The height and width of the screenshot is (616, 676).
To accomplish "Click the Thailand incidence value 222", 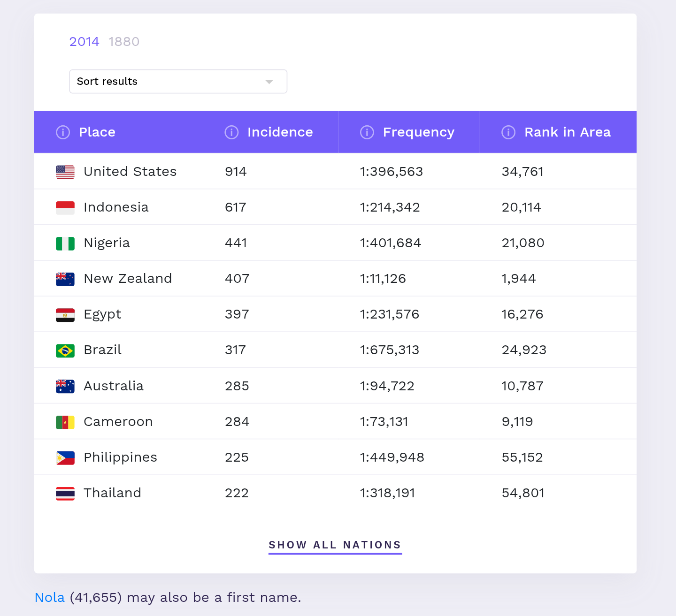I will click(x=237, y=493).
